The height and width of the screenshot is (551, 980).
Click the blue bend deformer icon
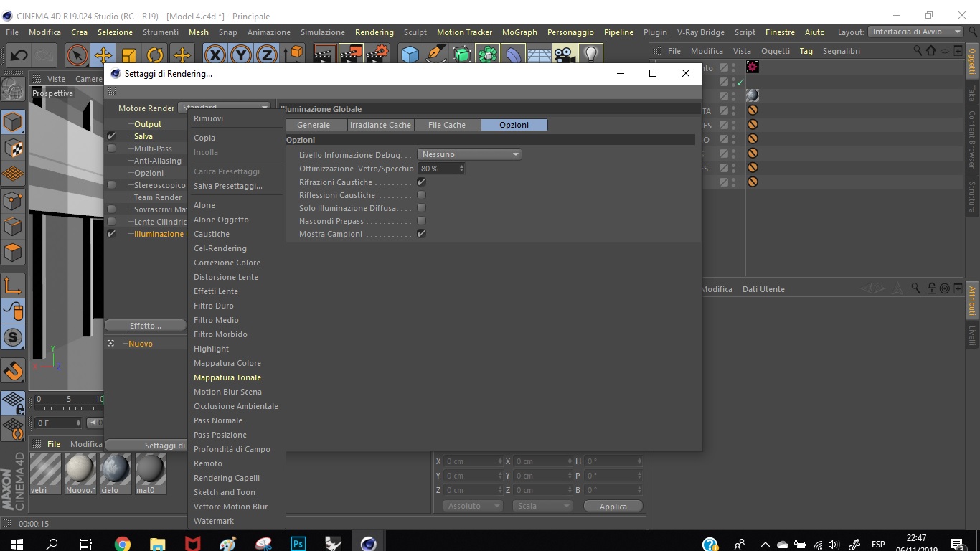513,55
